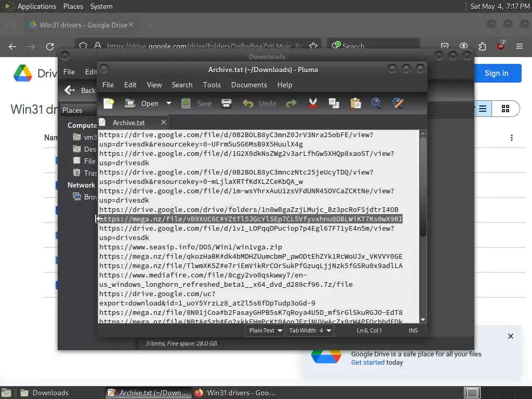Expand the Open recent files dropdown arrow

pyautogui.click(x=169, y=103)
